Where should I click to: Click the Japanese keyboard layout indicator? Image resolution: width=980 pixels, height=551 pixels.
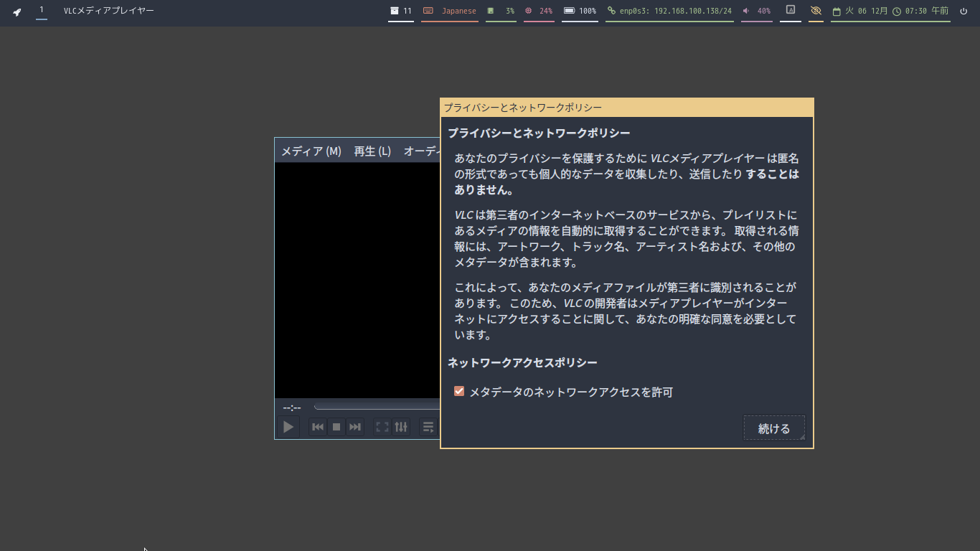[450, 11]
